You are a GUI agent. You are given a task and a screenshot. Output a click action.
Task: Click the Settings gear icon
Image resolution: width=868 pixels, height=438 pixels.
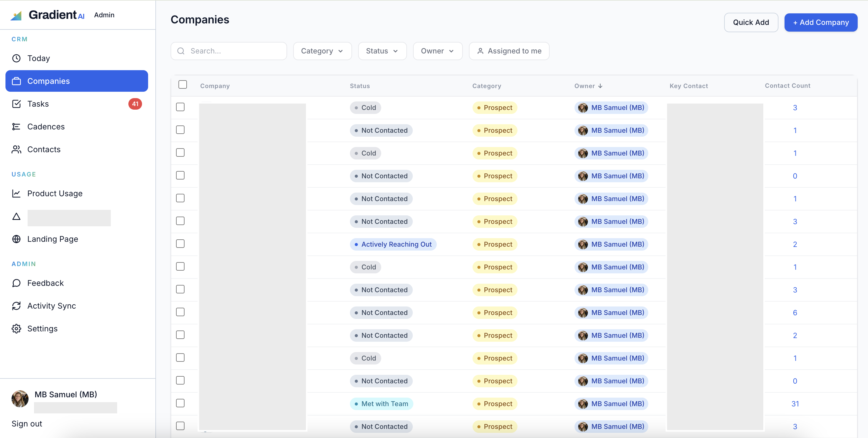[x=16, y=329]
